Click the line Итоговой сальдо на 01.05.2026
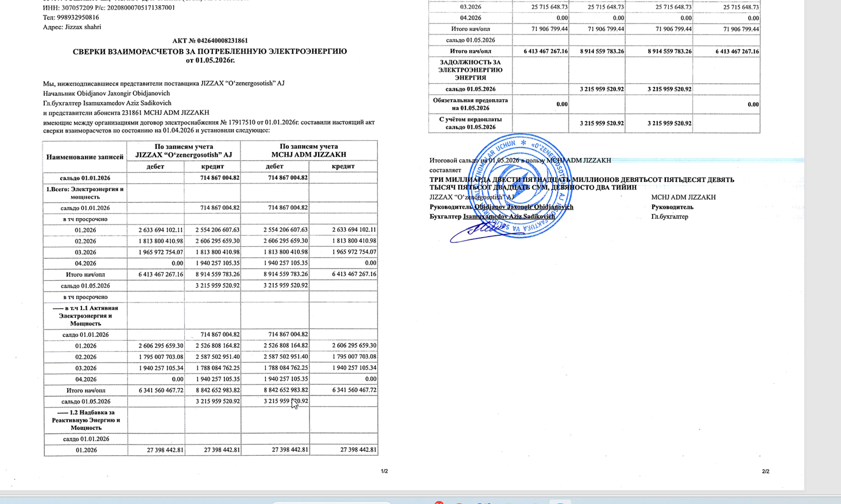The height and width of the screenshot is (504, 841). (x=520, y=161)
